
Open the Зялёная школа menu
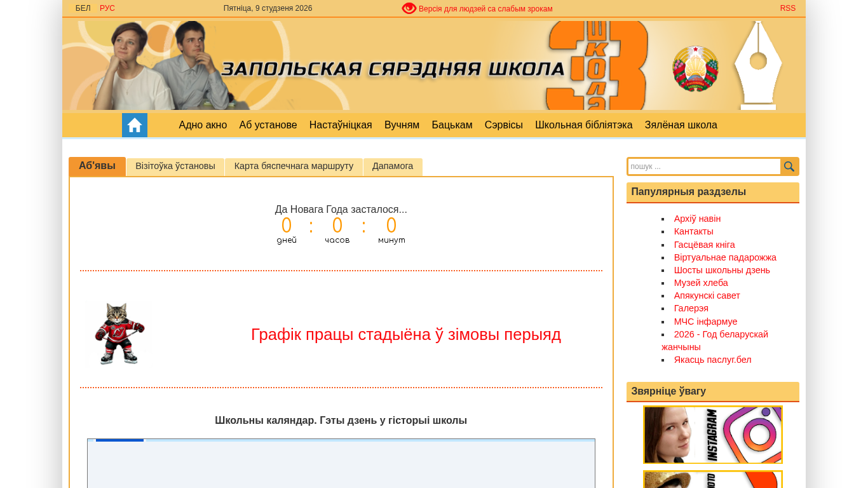pyautogui.click(x=681, y=125)
